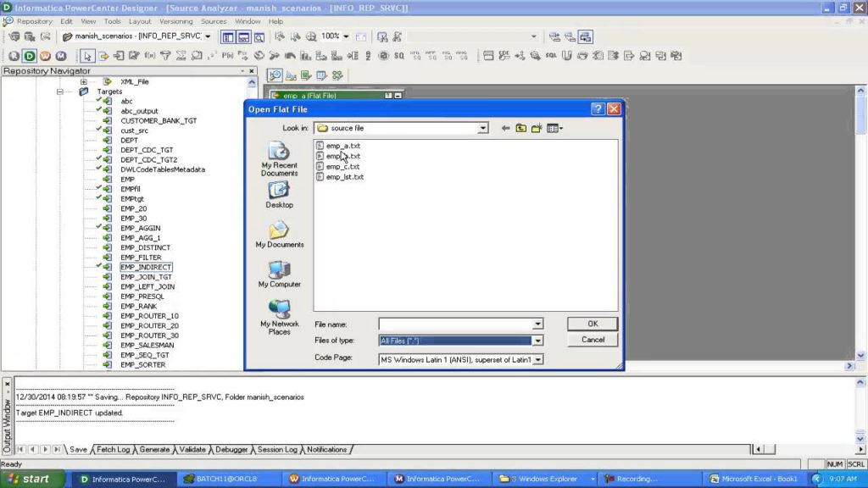Click the help question mark on dialog

coord(598,109)
